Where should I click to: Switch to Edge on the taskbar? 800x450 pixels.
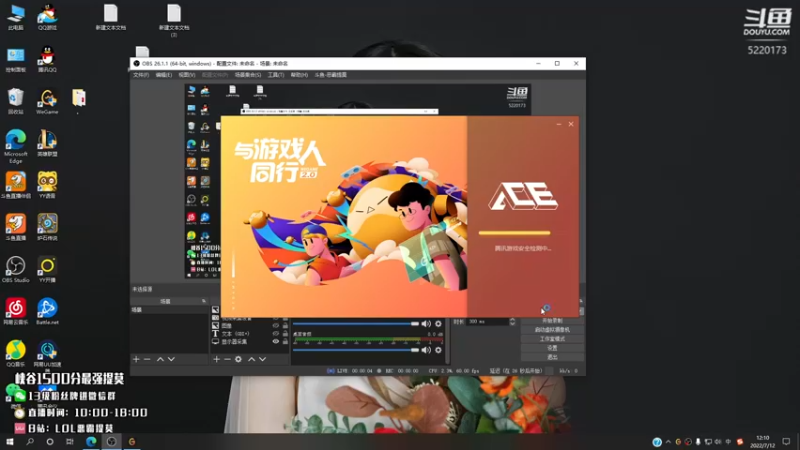pyautogui.click(x=91, y=442)
